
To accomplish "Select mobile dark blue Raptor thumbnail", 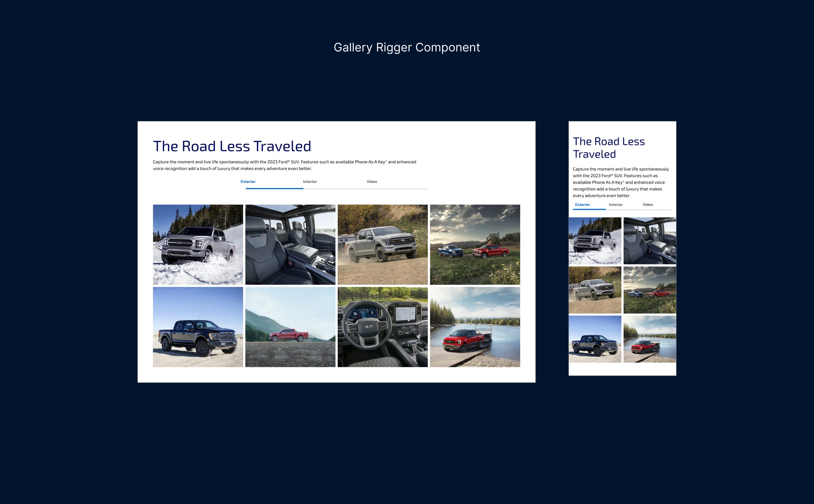I will tap(595, 339).
